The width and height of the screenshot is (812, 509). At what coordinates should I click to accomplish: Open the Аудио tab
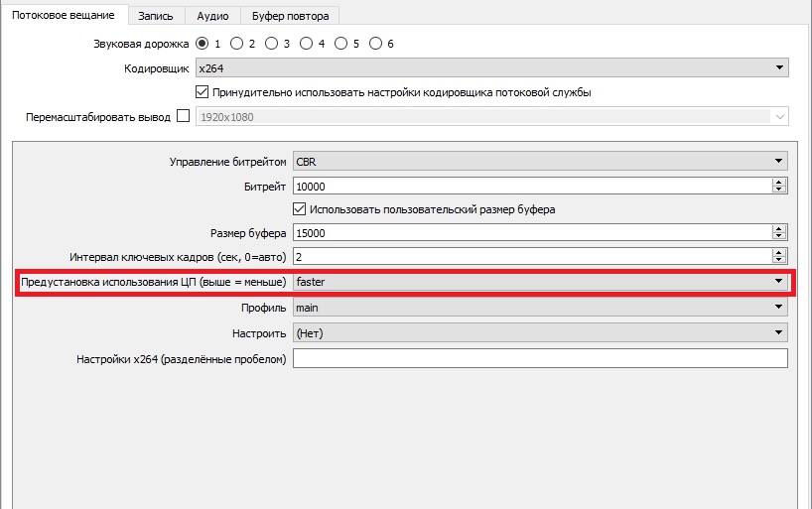[212, 16]
